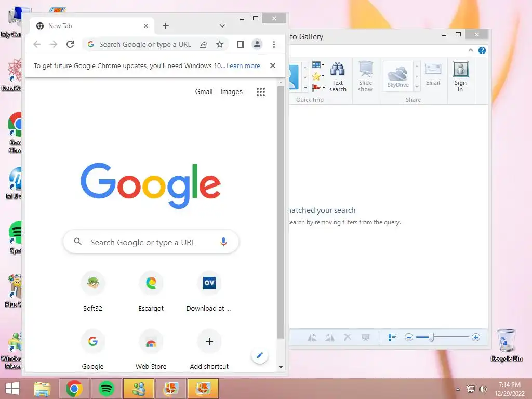
Task: Open the Escargot shortcut
Action: click(x=151, y=292)
